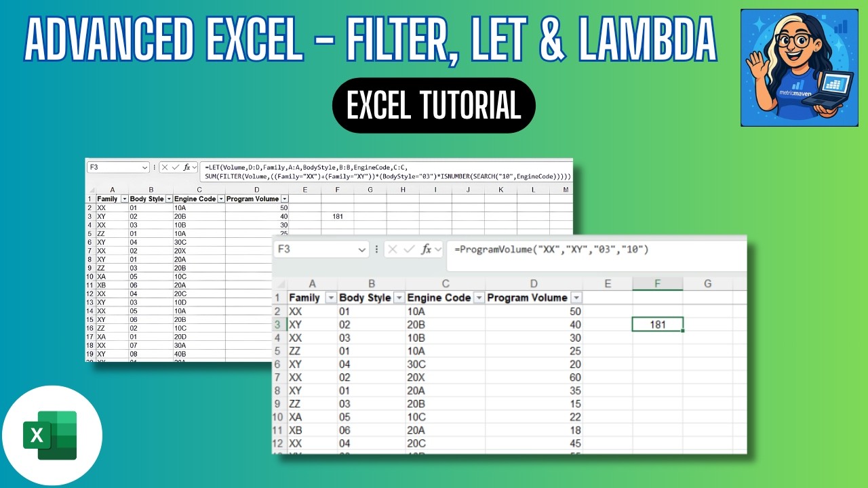Click the Cancel X icon in enlarged formula bar
Screen dimensions: 868x488
pos(393,249)
